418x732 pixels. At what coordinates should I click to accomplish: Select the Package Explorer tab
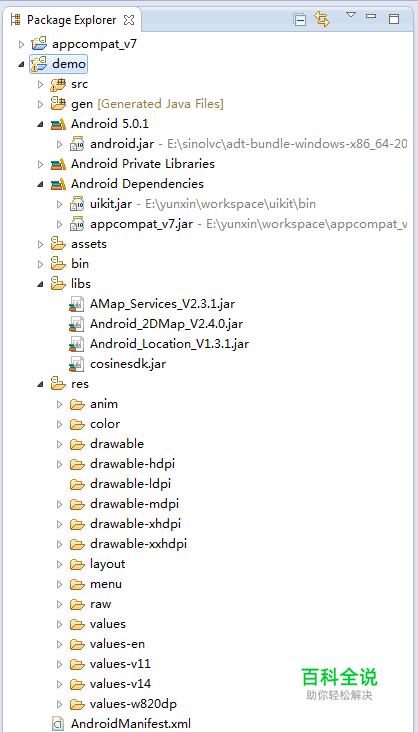point(72,20)
